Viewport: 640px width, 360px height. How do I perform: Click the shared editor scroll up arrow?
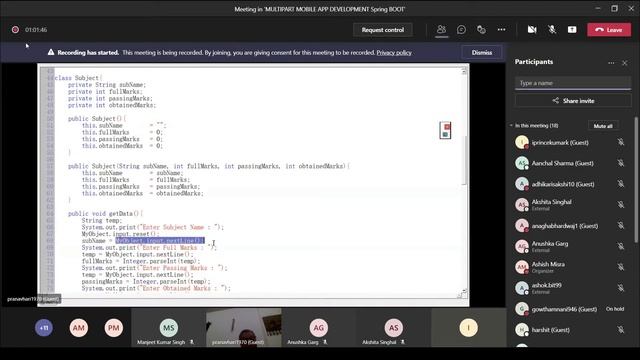[464, 72]
